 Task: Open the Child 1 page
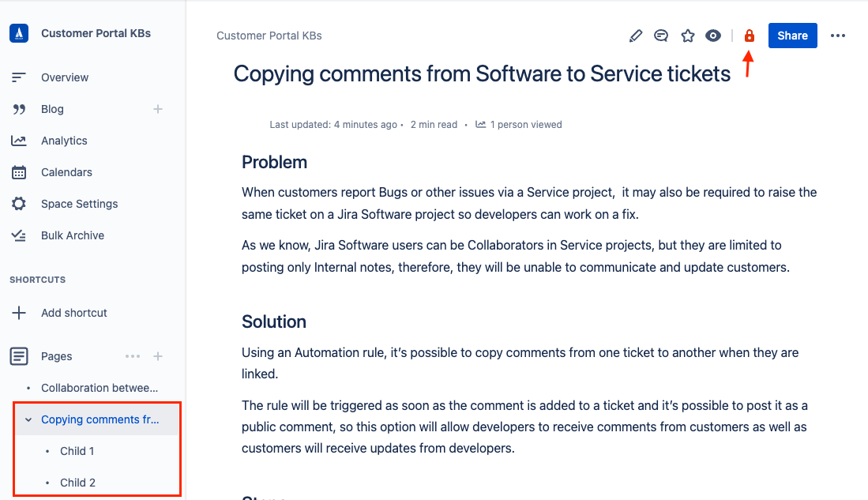point(77,451)
